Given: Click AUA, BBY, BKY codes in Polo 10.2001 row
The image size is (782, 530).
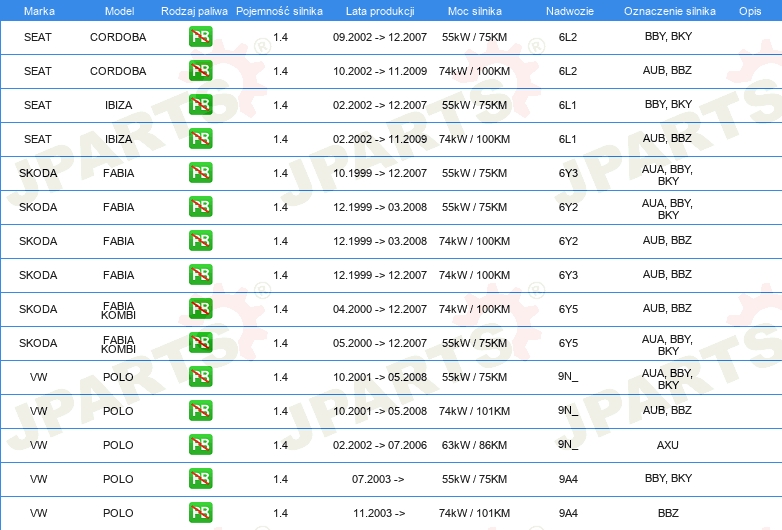Looking at the screenshot, I should point(667,379).
